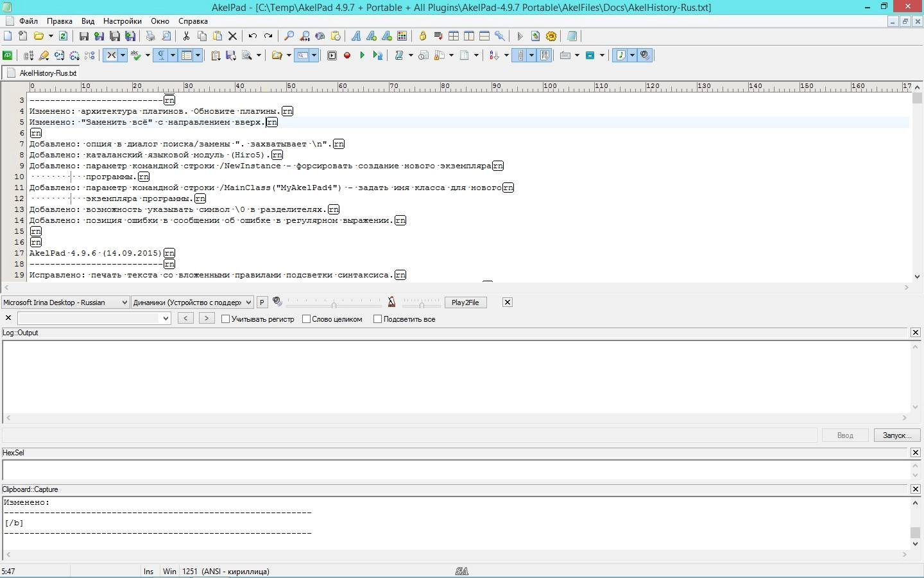Expand sort A-B dropdown arrow

tap(506, 55)
